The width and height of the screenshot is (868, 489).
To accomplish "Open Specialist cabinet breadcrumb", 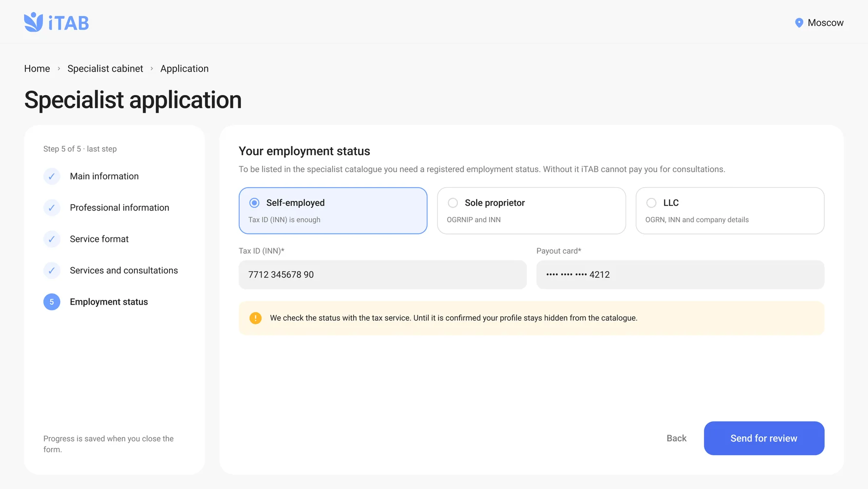I will coord(105,69).
